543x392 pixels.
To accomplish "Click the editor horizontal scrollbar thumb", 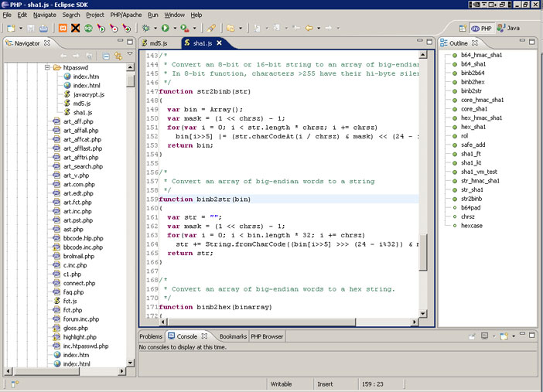I will point(261,322).
